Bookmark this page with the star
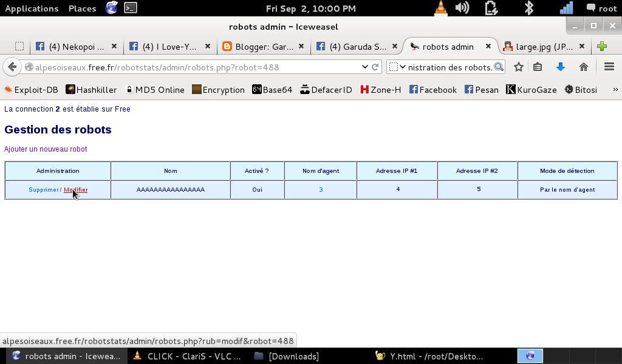The width and height of the screenshot is (622, 364). click(x=518, y=67)
